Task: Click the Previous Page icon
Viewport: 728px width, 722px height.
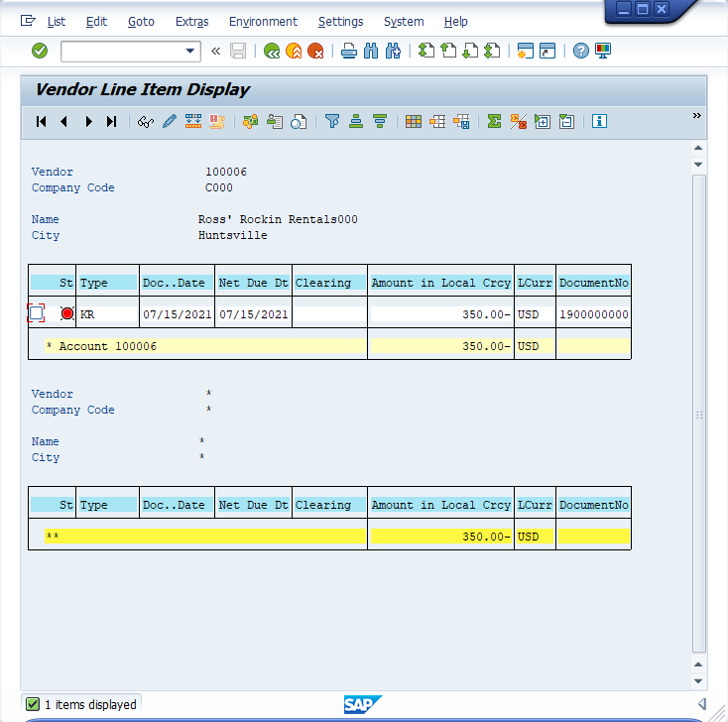Action: 448,51
